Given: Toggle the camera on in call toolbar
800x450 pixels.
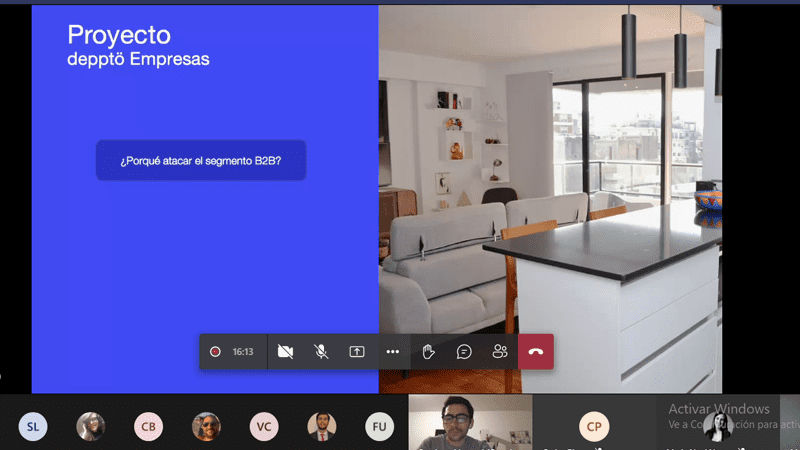Looking at the screenshot, I should (x=285, y=352).
